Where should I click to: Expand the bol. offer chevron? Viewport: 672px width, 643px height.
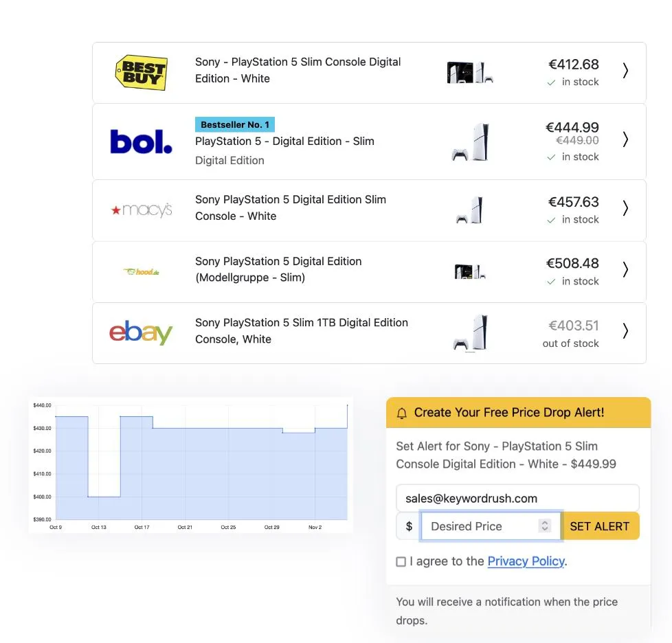point(625,139)
